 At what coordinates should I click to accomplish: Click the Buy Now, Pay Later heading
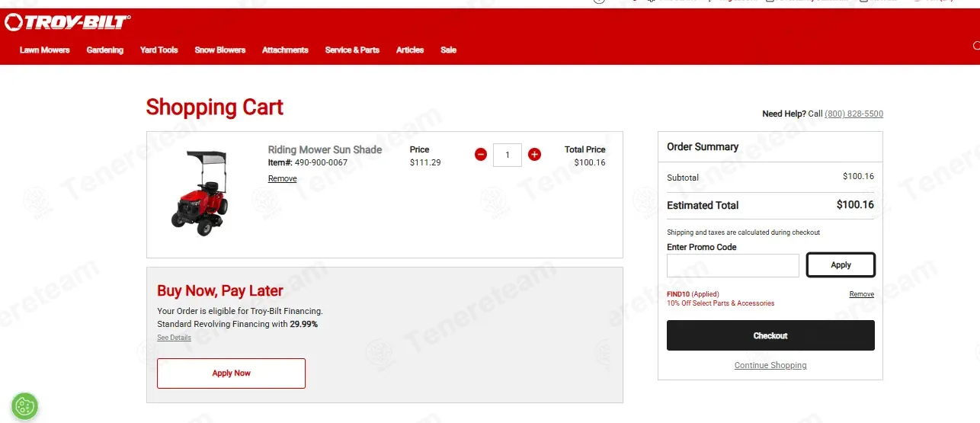220,290
